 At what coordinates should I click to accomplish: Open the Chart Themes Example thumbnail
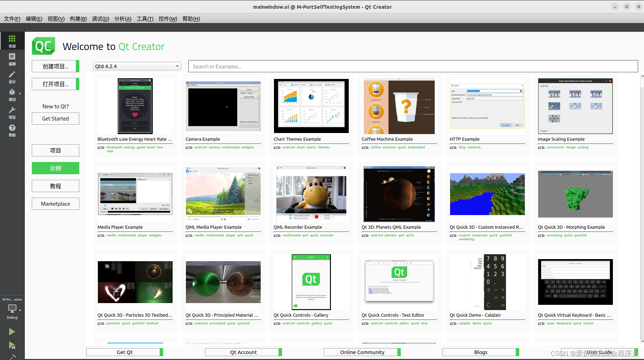[x=311, y=106]
